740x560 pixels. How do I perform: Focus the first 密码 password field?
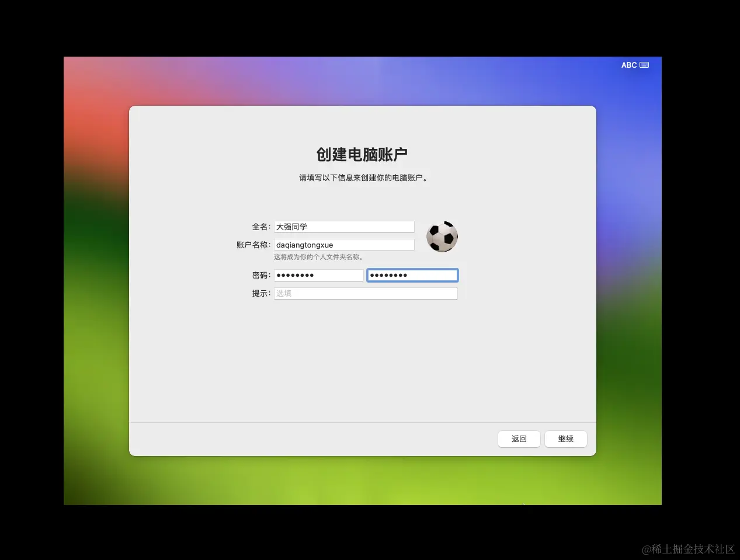click(x=318, y=274)
